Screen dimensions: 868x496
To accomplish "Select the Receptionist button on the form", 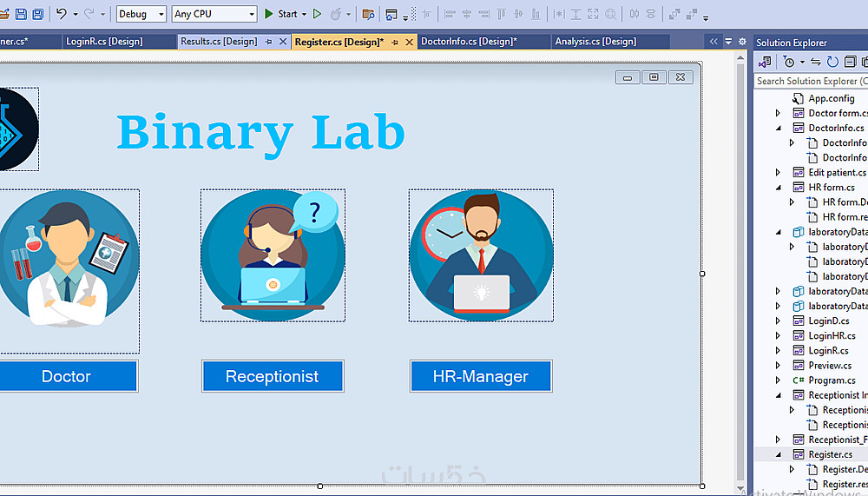I will [273, 376].
